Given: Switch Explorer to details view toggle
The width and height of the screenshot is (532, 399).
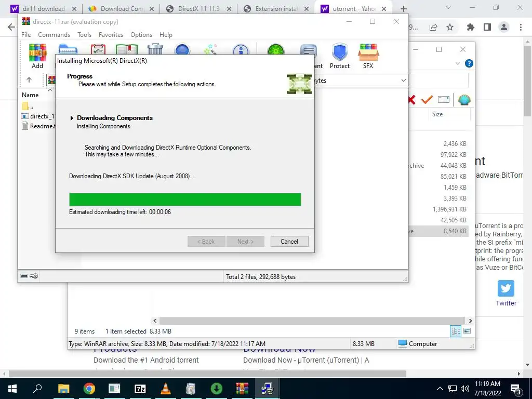Looking at the screenshot, I should [456, 331].
